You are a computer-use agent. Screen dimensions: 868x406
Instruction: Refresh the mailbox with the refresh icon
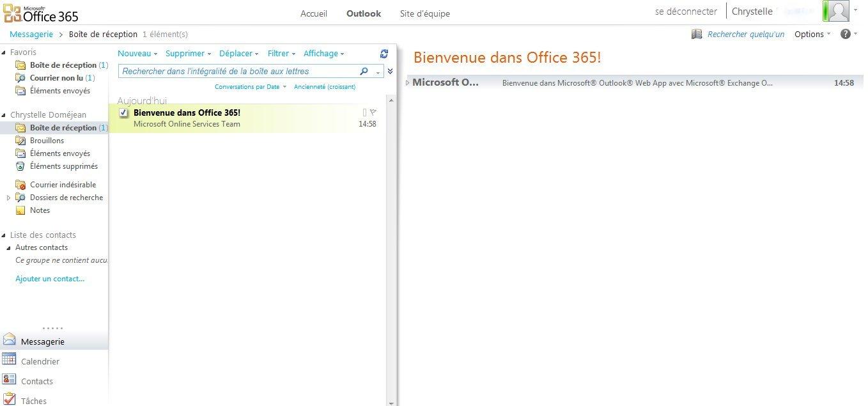tap(384, 54)
